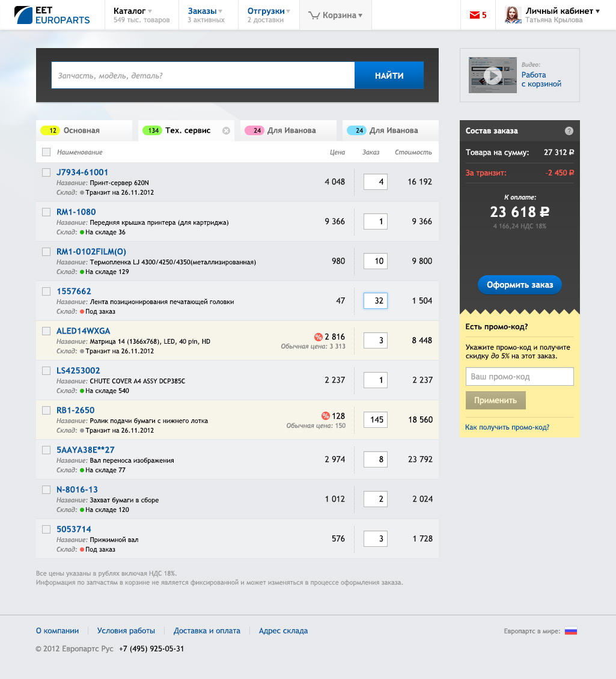Click the user avatar photo
Image resolution: width=616 pixels, height=679 pixels.
513,15
